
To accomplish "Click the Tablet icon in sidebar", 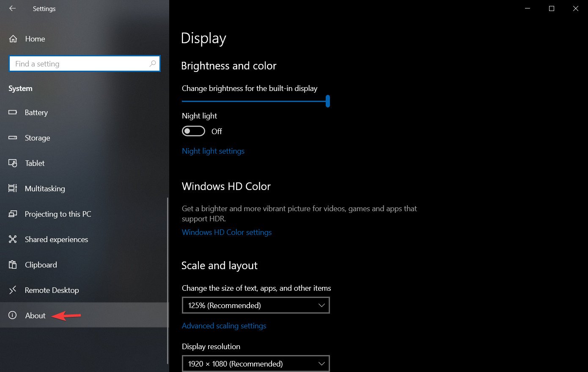I will [x=13, y=163].
